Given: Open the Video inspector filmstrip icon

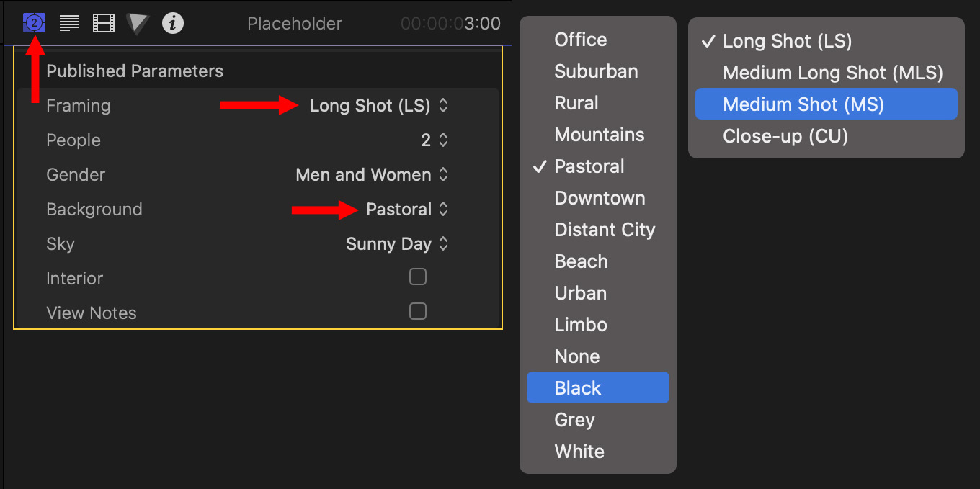Looking at the screenshot, I should coord(104,23).
